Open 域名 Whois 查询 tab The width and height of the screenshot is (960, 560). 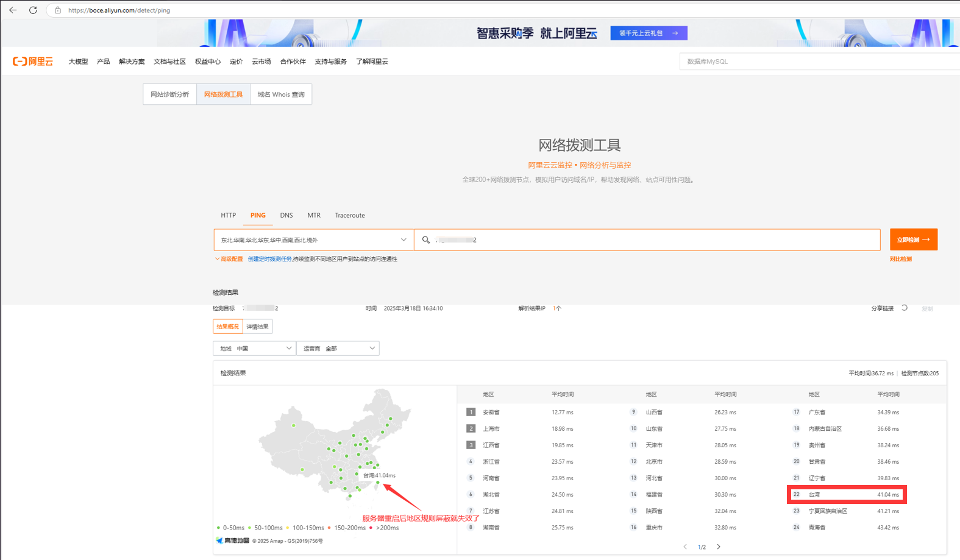click(x=281, y=94)
